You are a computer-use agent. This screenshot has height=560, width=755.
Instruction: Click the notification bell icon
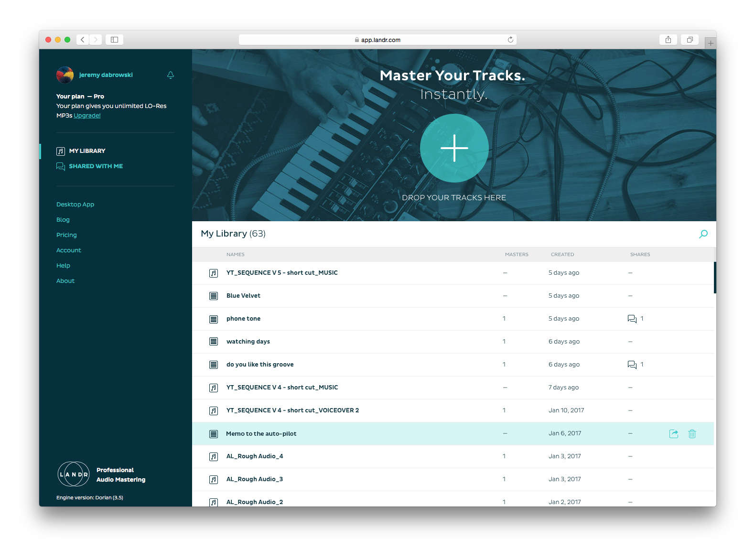click(x=171, y=75)
